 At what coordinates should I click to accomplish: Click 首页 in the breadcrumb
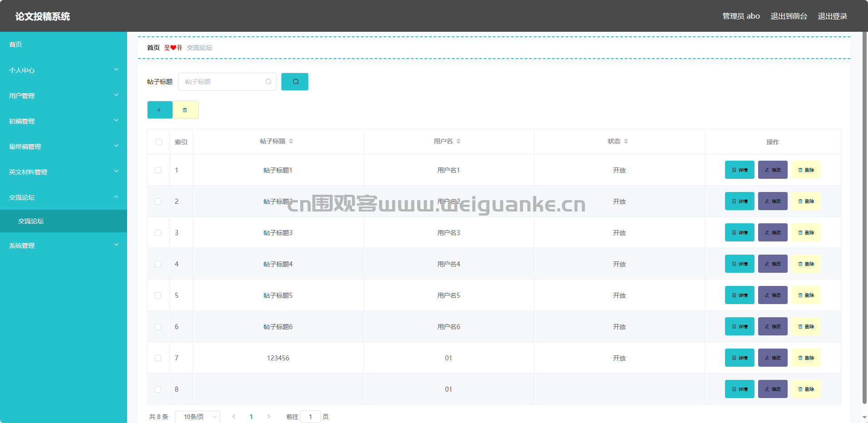click(153, 48)
